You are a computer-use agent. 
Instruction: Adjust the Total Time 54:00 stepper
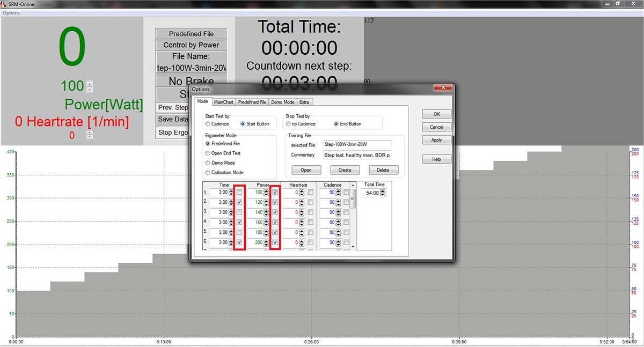click(x=383, y=193)
